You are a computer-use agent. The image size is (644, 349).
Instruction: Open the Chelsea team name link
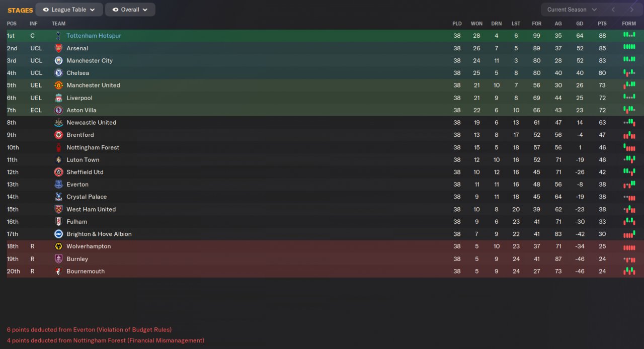(x=77, y=73)
